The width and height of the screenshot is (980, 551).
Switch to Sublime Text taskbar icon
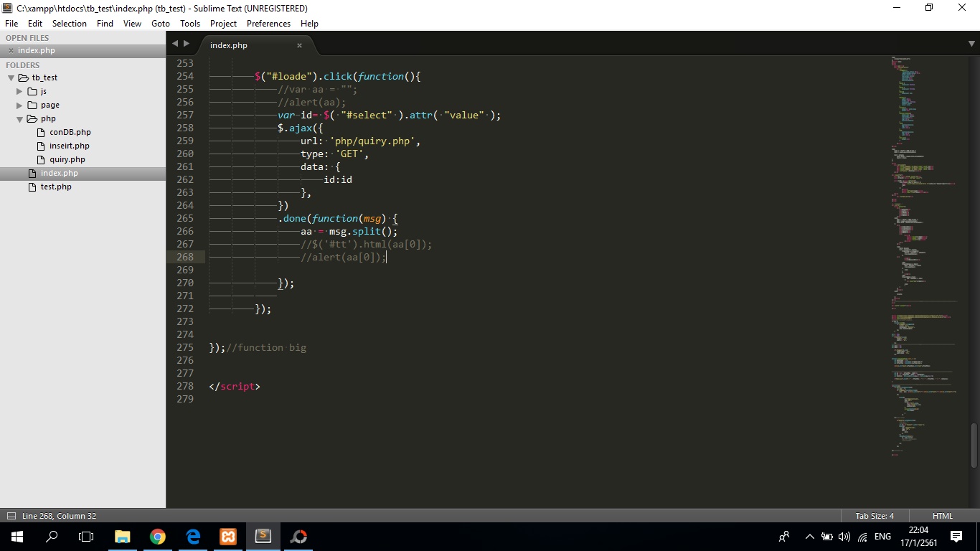[263, 537]
